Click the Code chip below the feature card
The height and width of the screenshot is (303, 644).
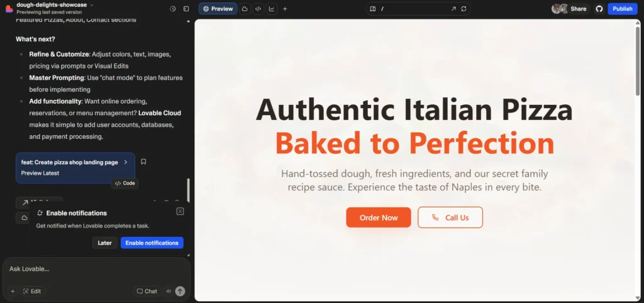(125, 183)
